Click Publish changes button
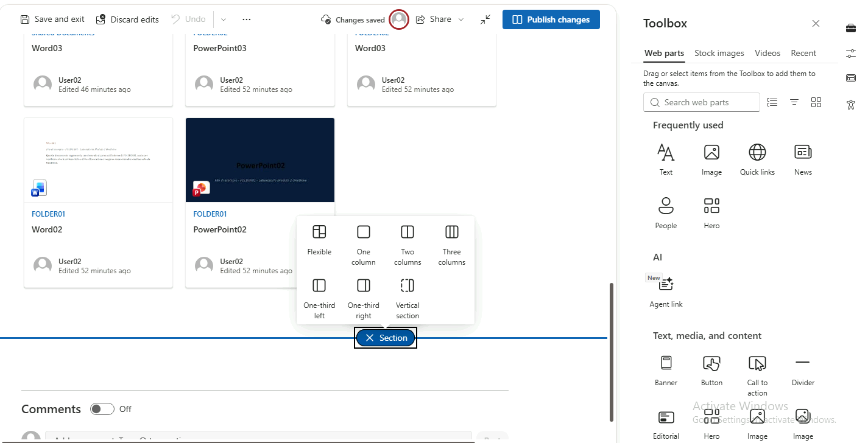This screenshot has width=868, height=443. pos(551,19)
